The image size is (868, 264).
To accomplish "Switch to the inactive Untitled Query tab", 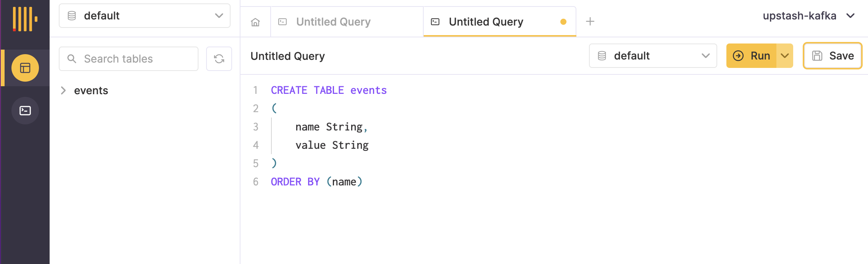I will click(333, 22).
